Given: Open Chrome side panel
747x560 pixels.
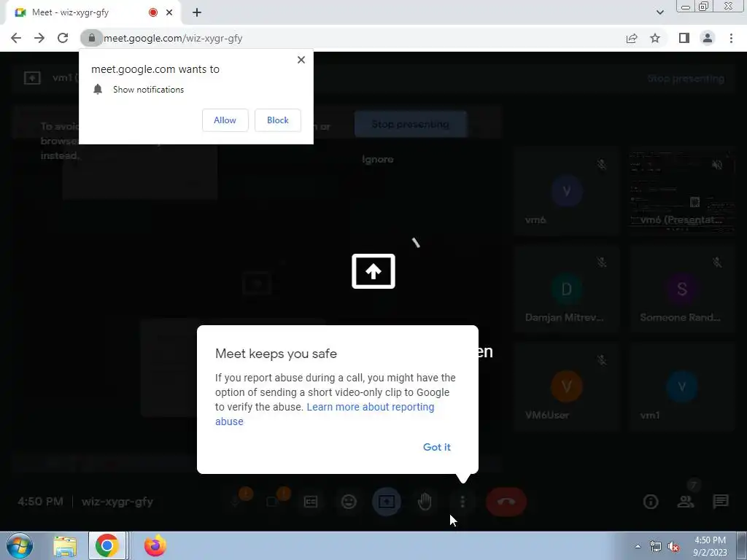Looking at the screenshot, I should 684,38.
